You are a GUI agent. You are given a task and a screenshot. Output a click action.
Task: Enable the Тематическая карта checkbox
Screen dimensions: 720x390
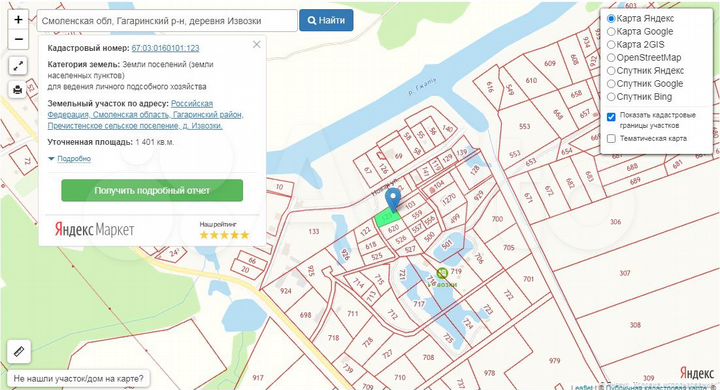[x=611, y=139]
